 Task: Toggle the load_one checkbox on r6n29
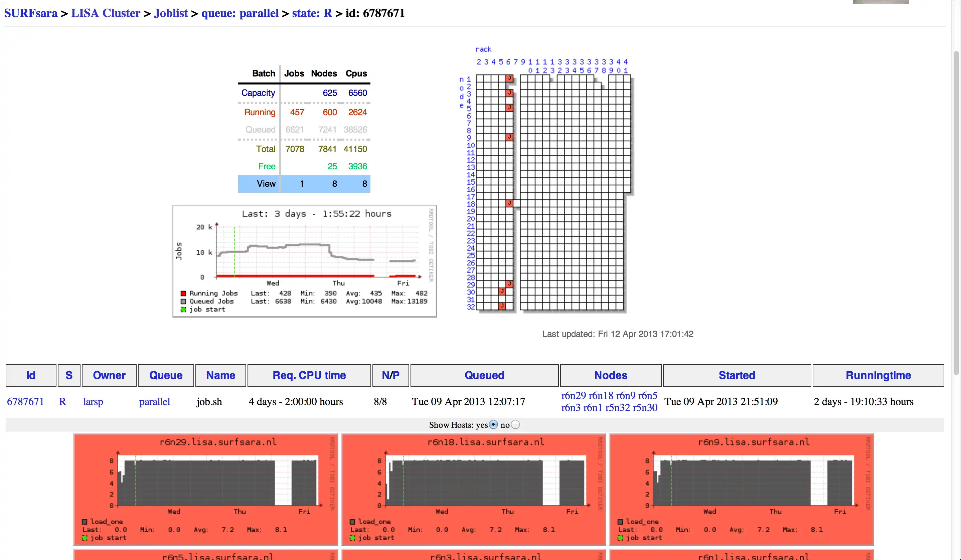pyautogui.click(x=86, y=521)
